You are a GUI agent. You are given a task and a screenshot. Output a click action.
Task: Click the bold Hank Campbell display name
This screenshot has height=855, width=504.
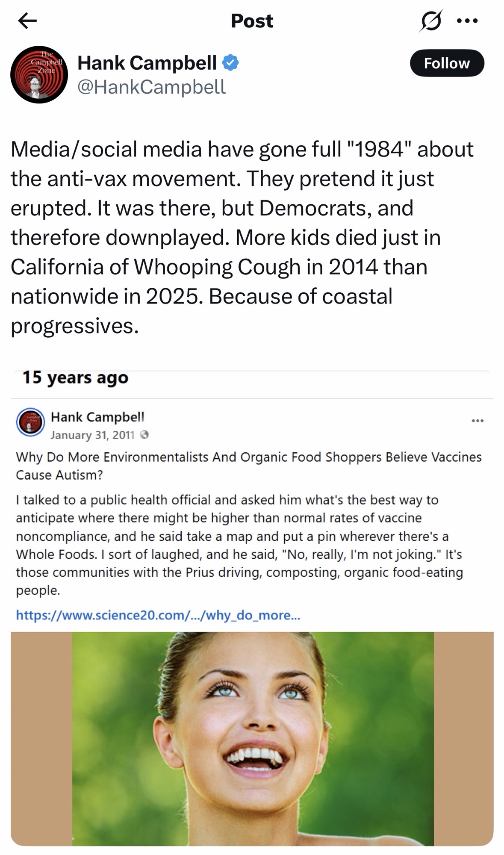pyautogui.click(x=147, y=63)
